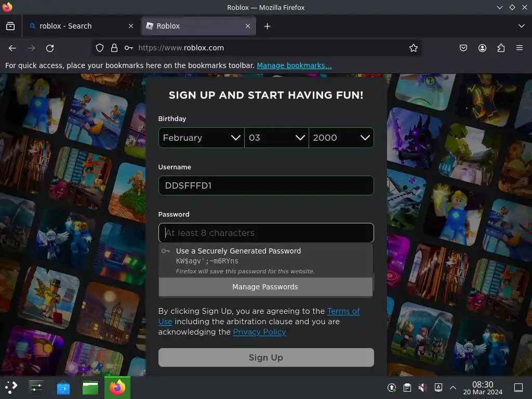The width and height of the screenshot is (532, 399).
Task: Open the file manager from taskbar
Action: click(x=90, y=388)
